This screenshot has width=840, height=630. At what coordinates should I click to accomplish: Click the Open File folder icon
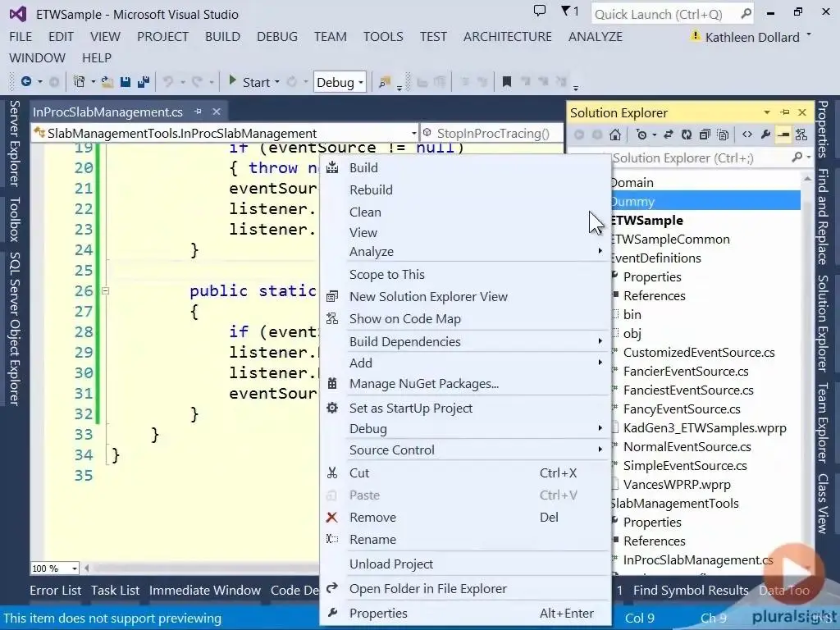(107, 82)
